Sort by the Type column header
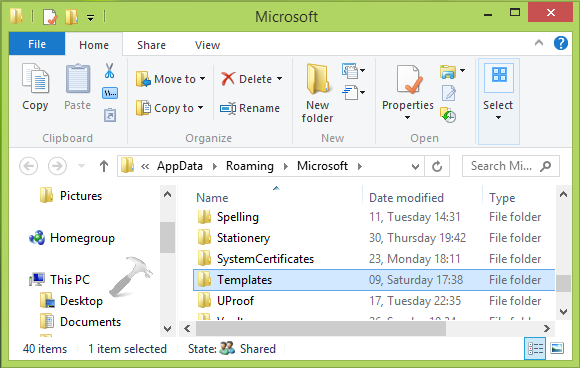 [502, 198]
